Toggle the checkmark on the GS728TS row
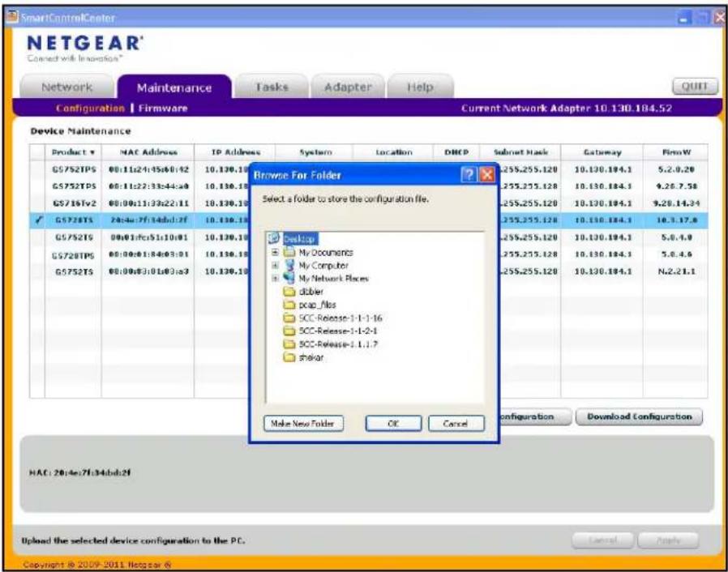Viewport: 728px width, 572px height. coord(38,220)
